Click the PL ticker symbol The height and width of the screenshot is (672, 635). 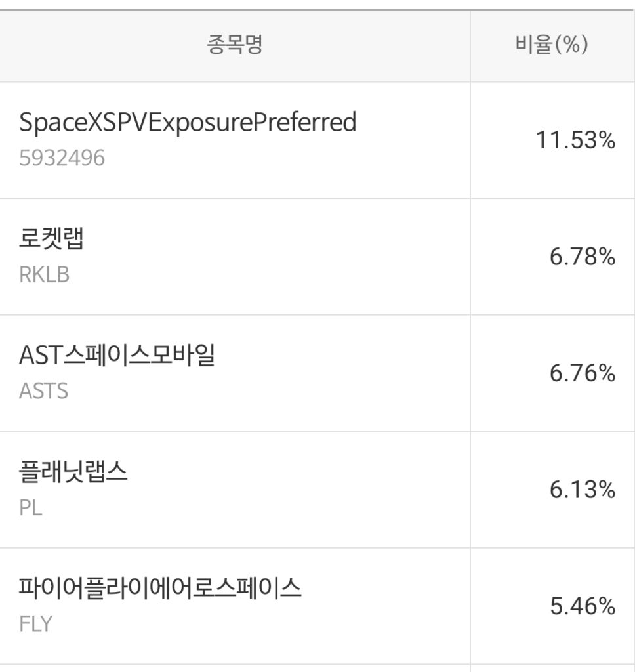(31, 507)
